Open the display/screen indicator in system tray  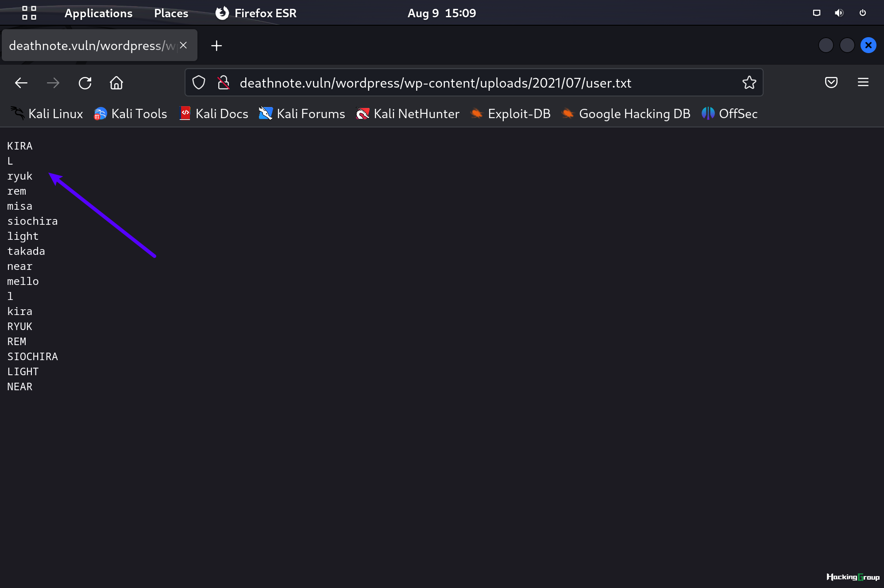(817, 13)
